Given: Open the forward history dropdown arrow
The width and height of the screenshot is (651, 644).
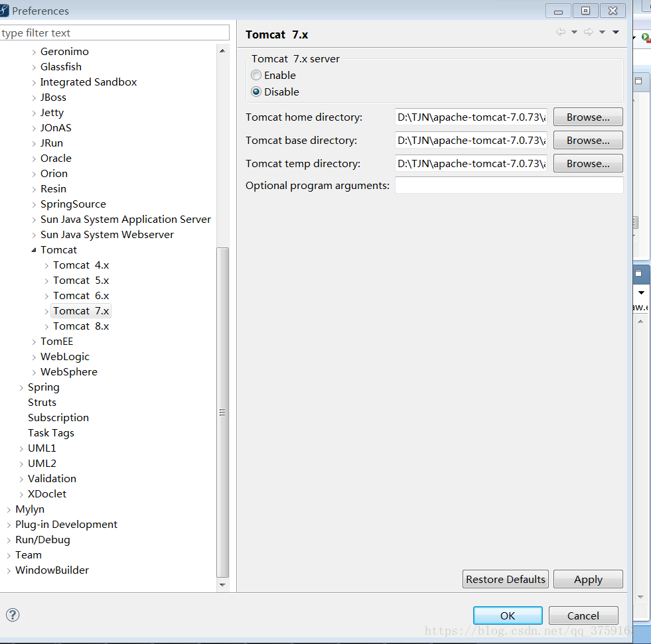Looking at the screenshot, I should [x=602, y=32].
